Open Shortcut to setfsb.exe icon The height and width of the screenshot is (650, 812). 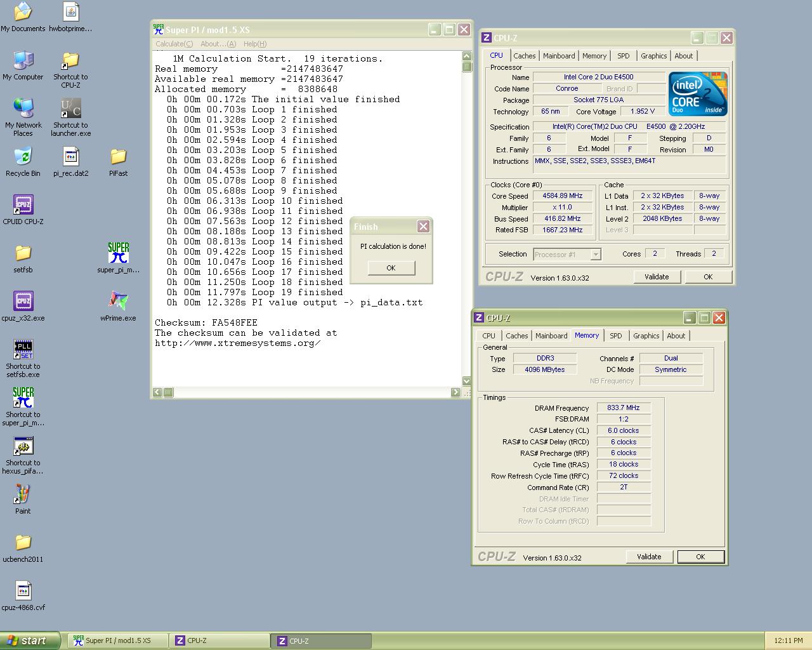click(x=23, y=359)
